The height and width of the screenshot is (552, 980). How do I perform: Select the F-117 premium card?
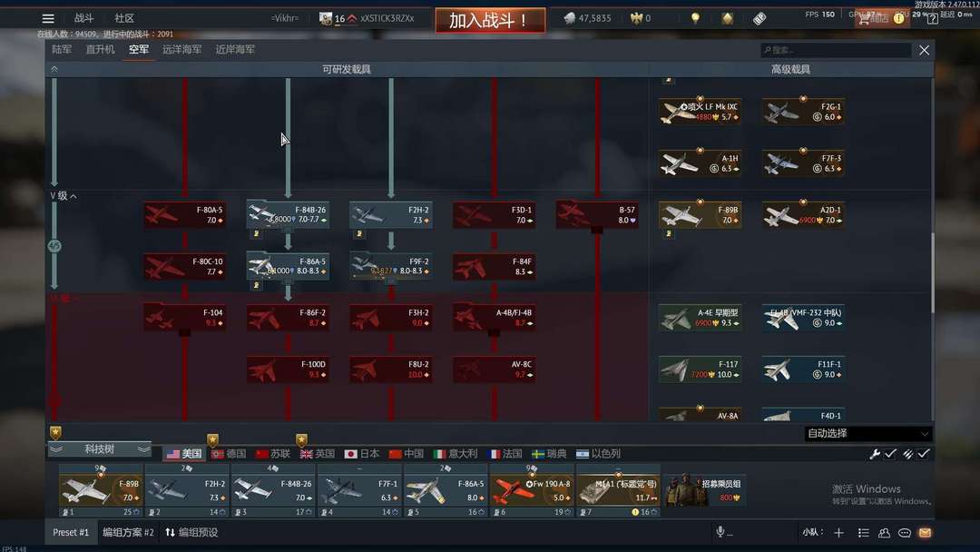pyautogui.click(x=700, y=370)
